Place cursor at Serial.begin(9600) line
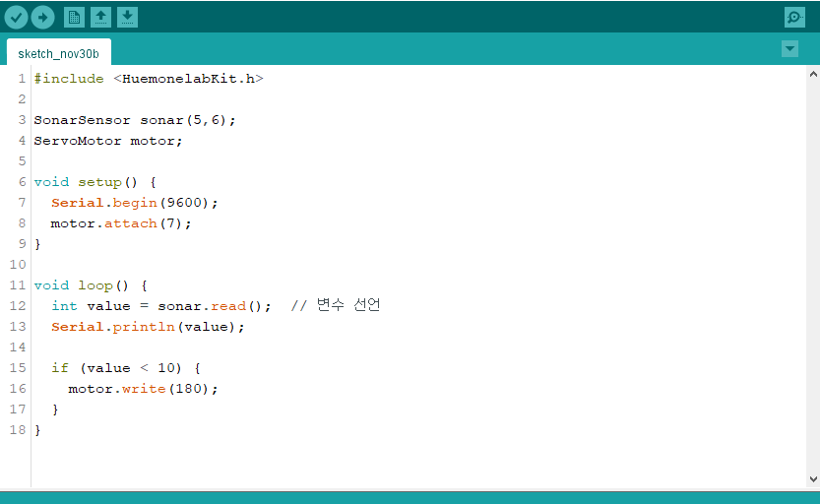820x504 pixels. (135, 203)
